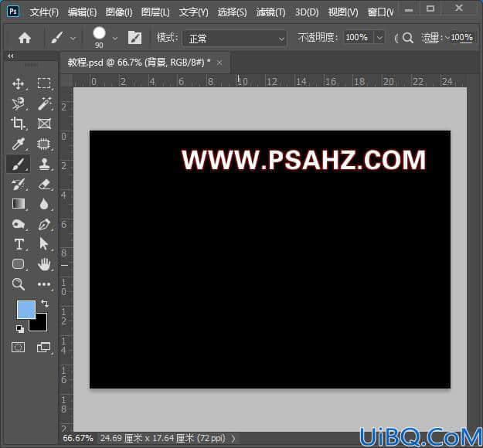Click document size 24.69 厘米 x 17.64 厘米
This screenshot has width=483, height=448.
(x=163, y=438)
